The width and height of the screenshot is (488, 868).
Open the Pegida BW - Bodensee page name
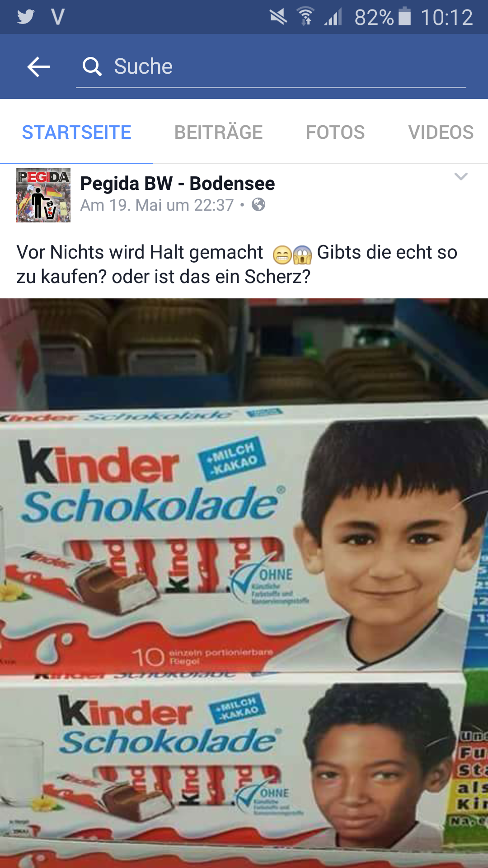(x=177, y=184)
